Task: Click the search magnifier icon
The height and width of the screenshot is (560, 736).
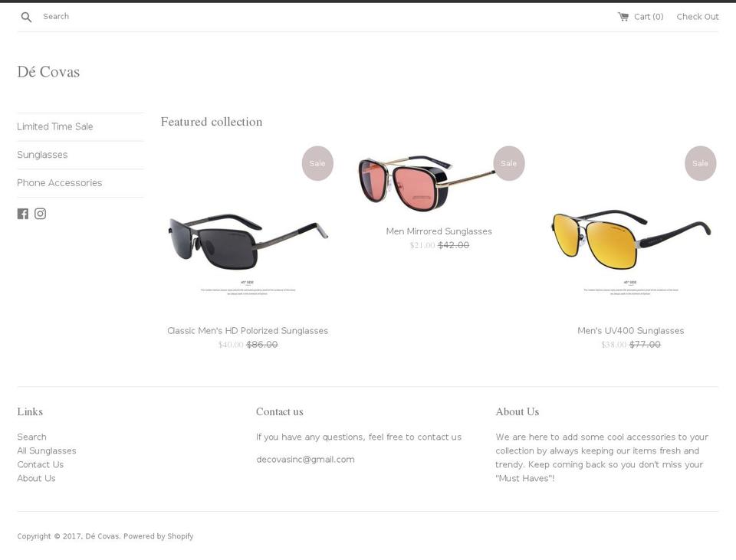Action: pyautogui.click(x=26, y=18)
